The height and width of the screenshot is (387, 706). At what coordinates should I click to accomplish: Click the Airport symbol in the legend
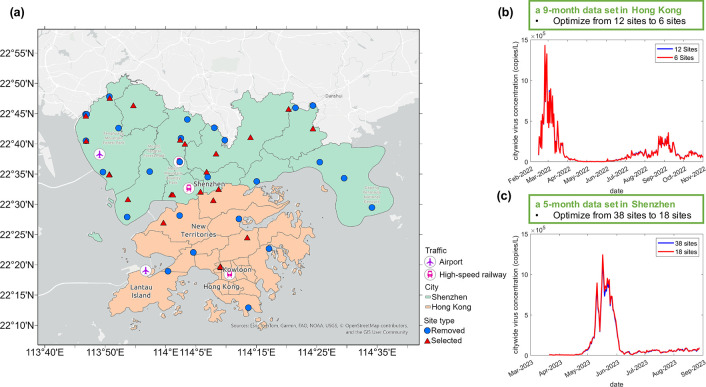[x=430, y=262]
